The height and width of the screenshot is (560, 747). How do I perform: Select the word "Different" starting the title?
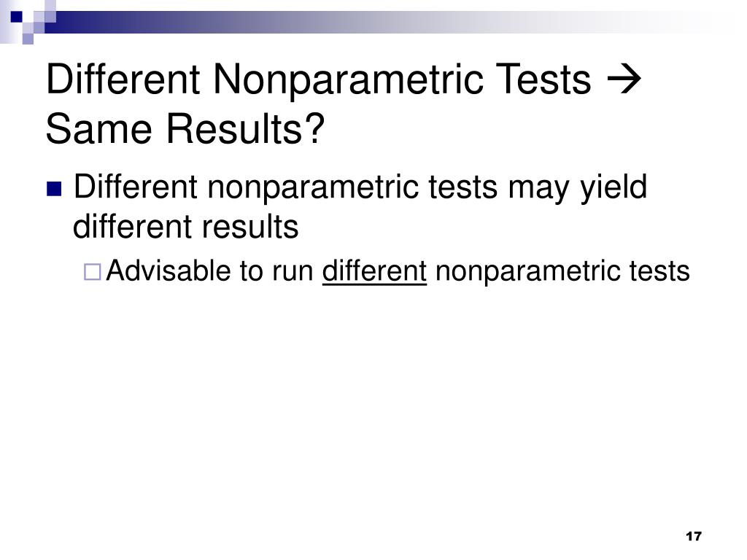123,79
